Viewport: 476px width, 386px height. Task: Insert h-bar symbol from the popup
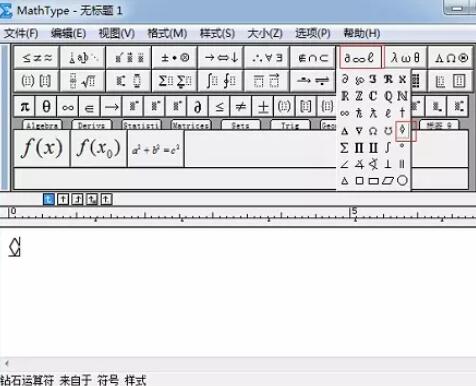tap(359, 113)
